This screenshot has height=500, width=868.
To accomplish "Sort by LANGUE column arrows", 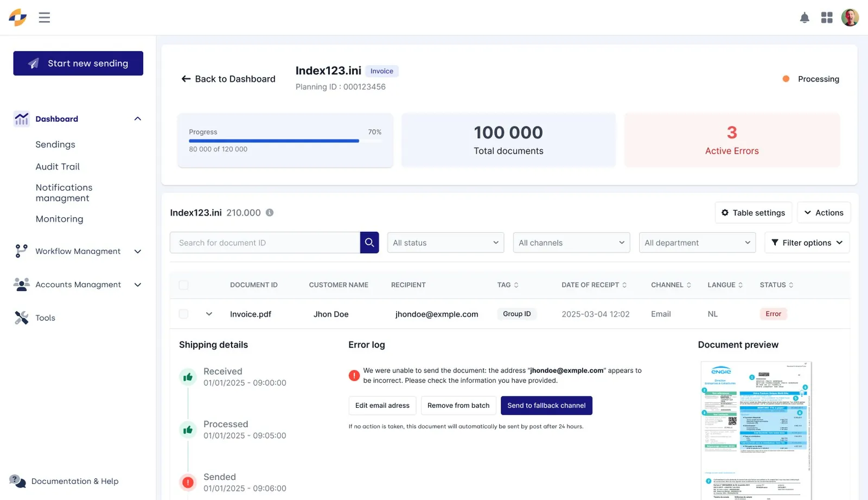I will [741, 285].
